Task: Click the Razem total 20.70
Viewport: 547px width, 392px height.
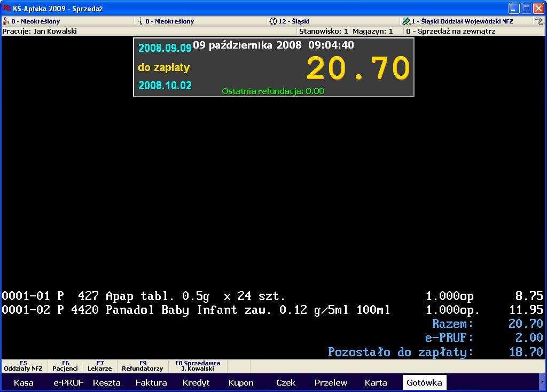Action: click(x=526, y=324)
